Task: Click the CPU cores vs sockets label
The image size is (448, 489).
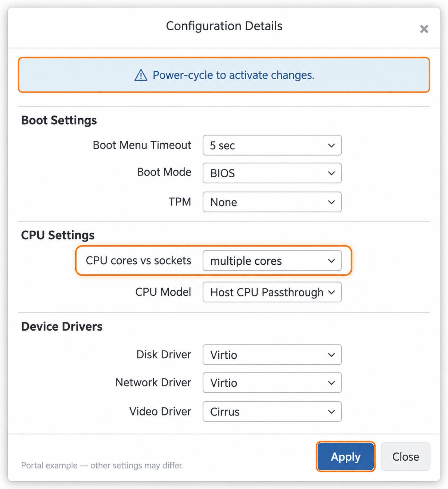Action: [139, 261]
